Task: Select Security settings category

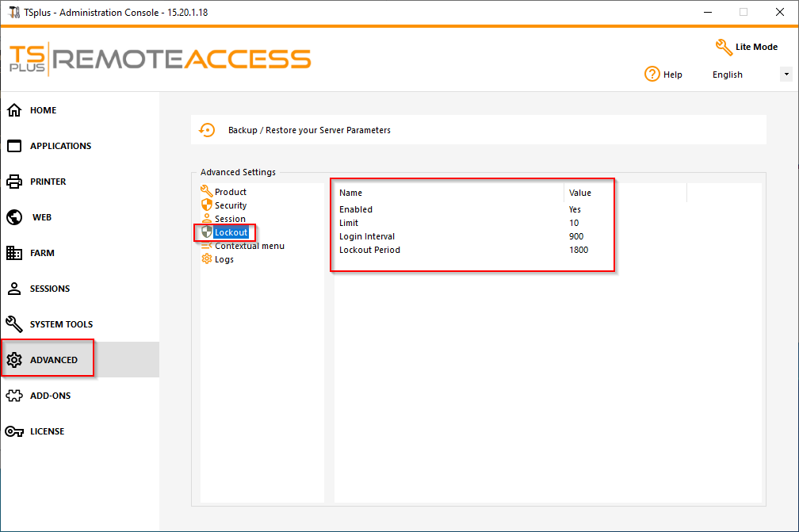Action: [230, 205]
